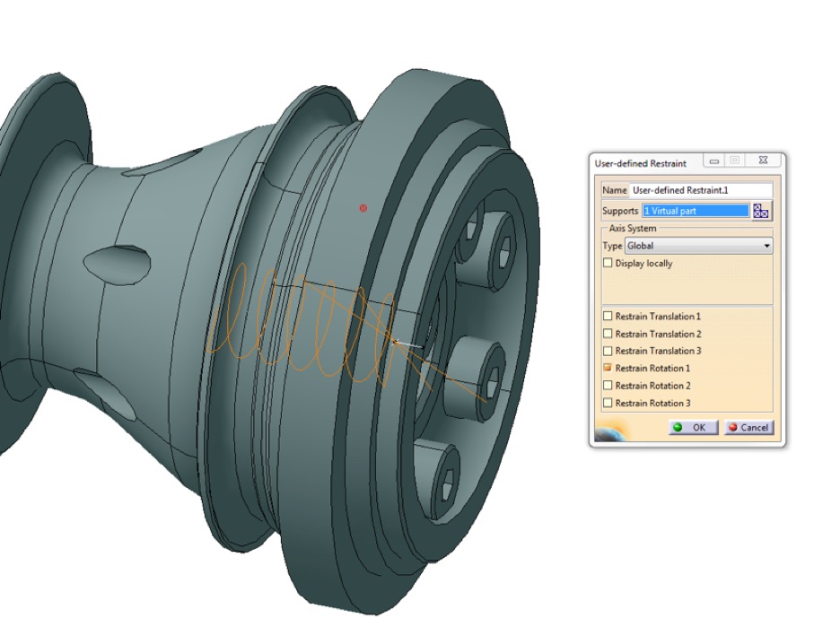Check Restrain Rotation 2
Screen dimensions: 814x644
608,386
